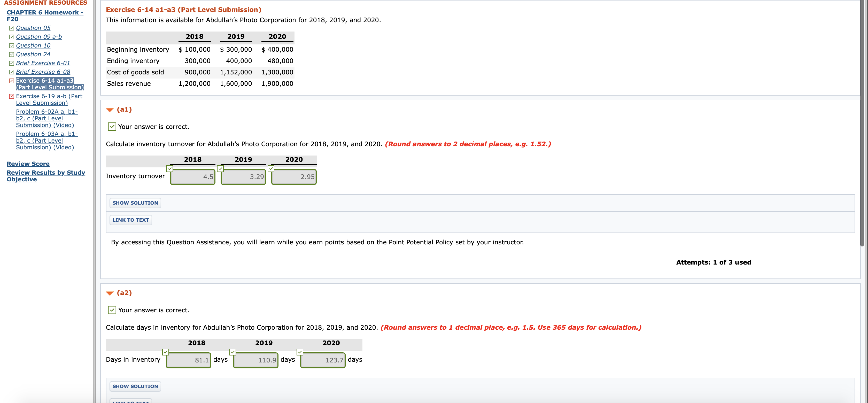
Task: Click the 'Your answer is correct' icon in (a2)
Action: coord(112,310)
